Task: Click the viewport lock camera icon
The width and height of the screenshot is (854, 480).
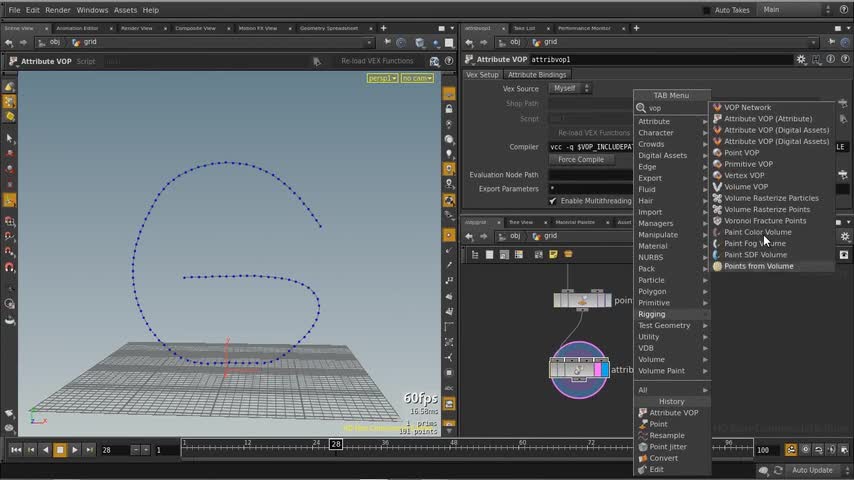Action: point(449,109)
